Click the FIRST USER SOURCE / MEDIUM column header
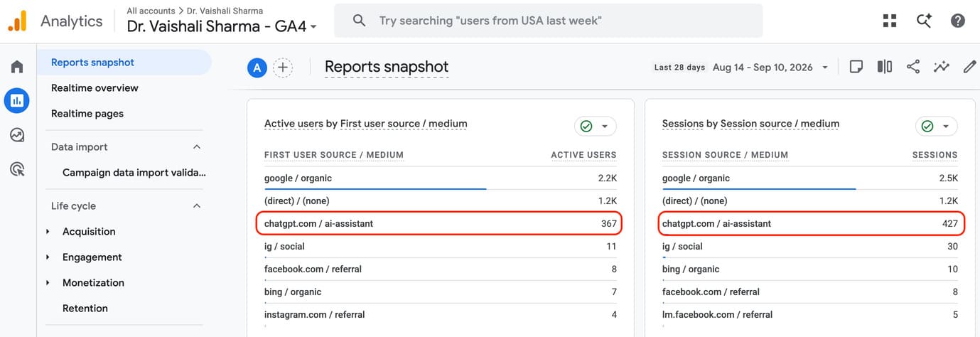980x337 pixels. [x=334, y=154]
